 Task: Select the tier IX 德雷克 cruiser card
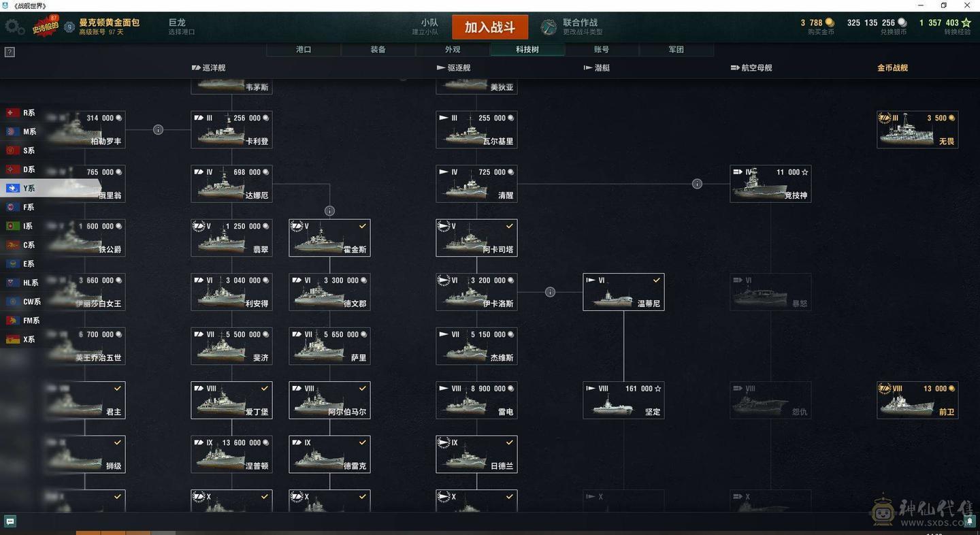click(x=329, y=454)
